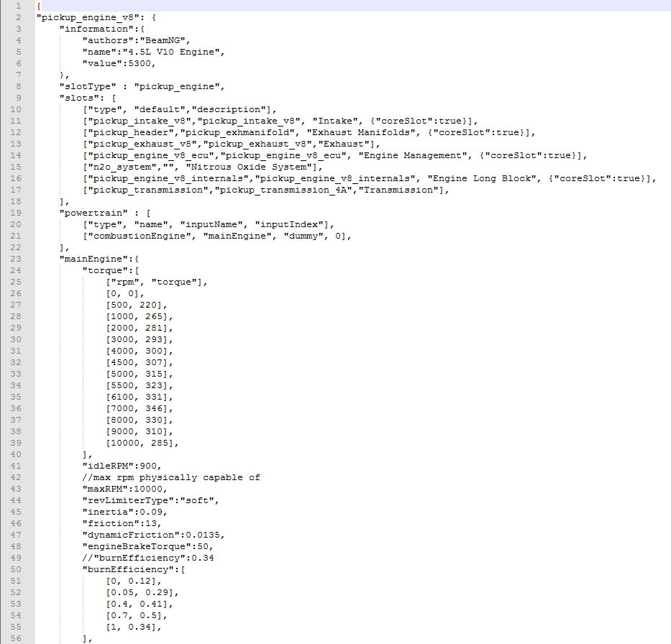671x644 pixels.
Task: Click "pickup_transmission_4A" default value
Action: 283,190
